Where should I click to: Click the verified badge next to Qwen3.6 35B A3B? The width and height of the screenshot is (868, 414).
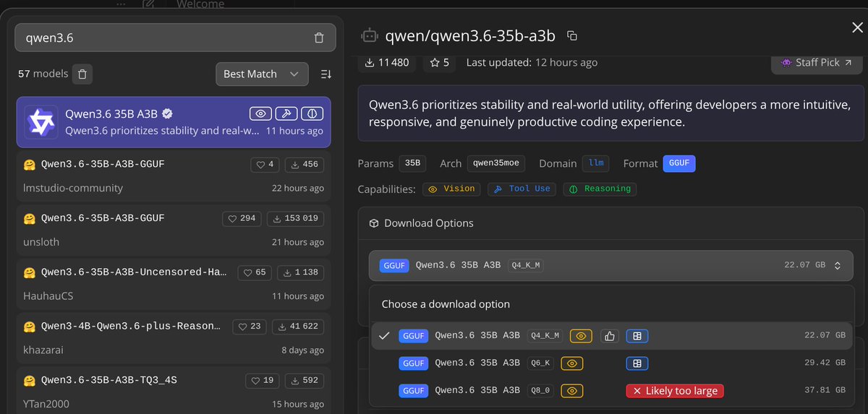click(x=167, y=113)
